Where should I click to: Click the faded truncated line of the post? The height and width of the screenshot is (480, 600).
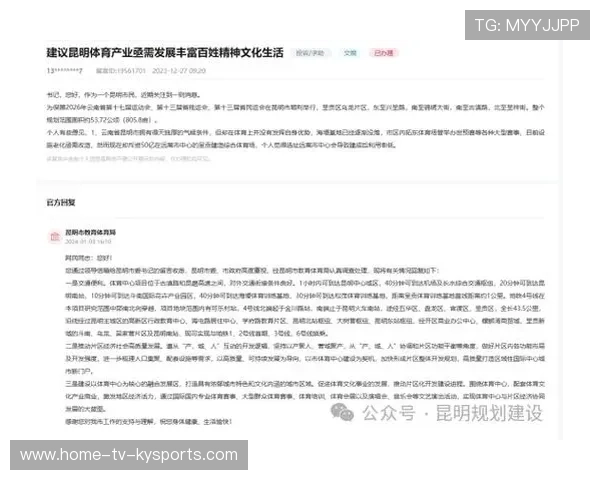coord(128,158)
